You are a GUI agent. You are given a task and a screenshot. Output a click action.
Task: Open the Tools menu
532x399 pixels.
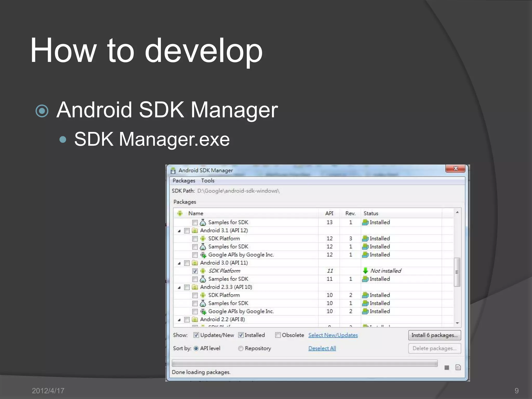tap(208, 181)
